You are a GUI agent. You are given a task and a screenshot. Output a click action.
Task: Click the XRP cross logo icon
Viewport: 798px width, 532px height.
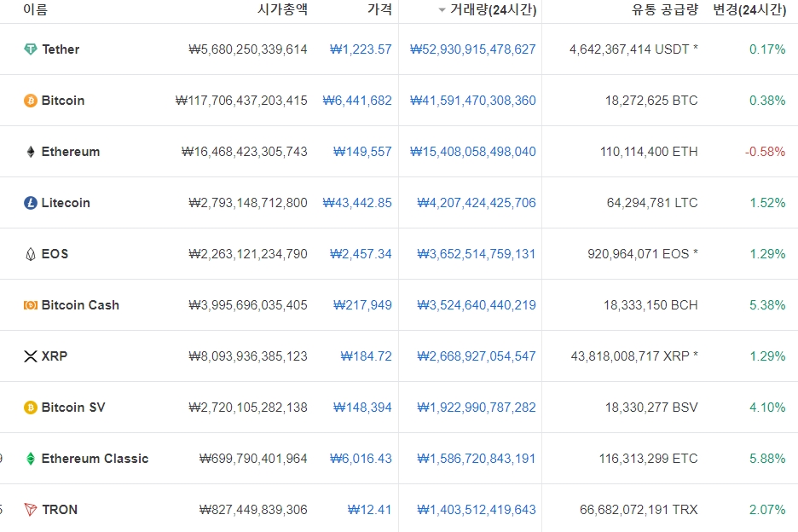click(x=31, y=356)
